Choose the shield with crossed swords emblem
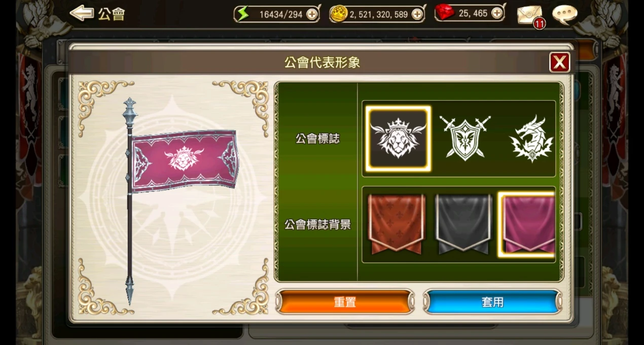This screenshot has width=644, height=345. [x=464, y=138]
